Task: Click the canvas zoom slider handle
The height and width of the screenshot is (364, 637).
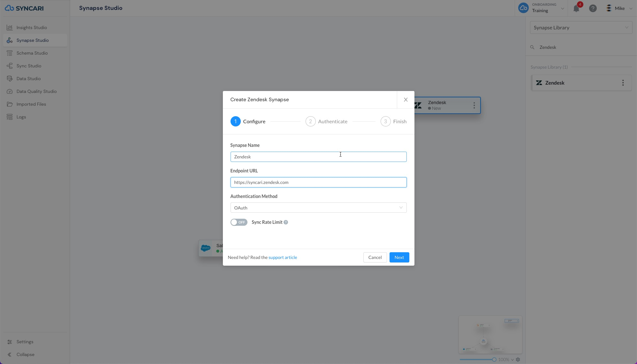Action: (x=494, y=360)
